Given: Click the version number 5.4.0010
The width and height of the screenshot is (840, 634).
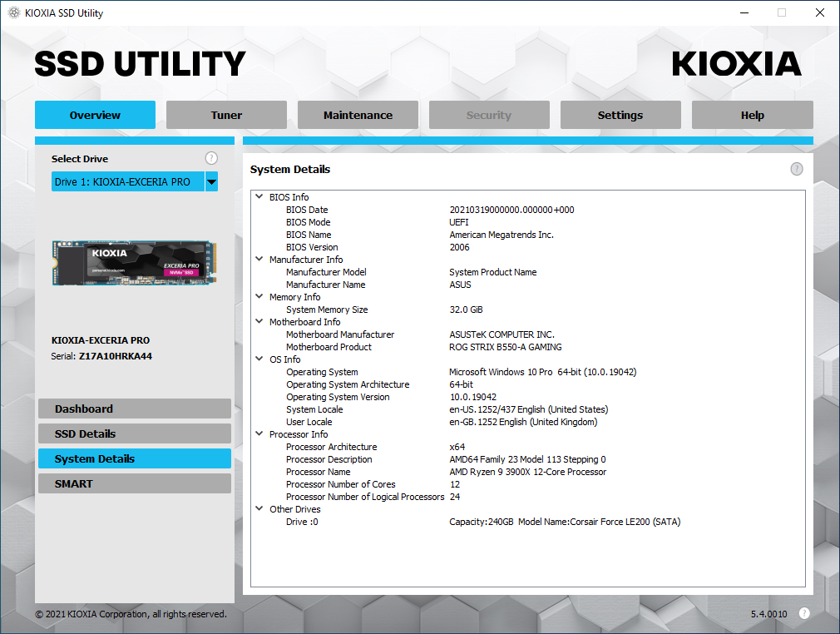Looking at the screenshot, I should coord(768,614).
